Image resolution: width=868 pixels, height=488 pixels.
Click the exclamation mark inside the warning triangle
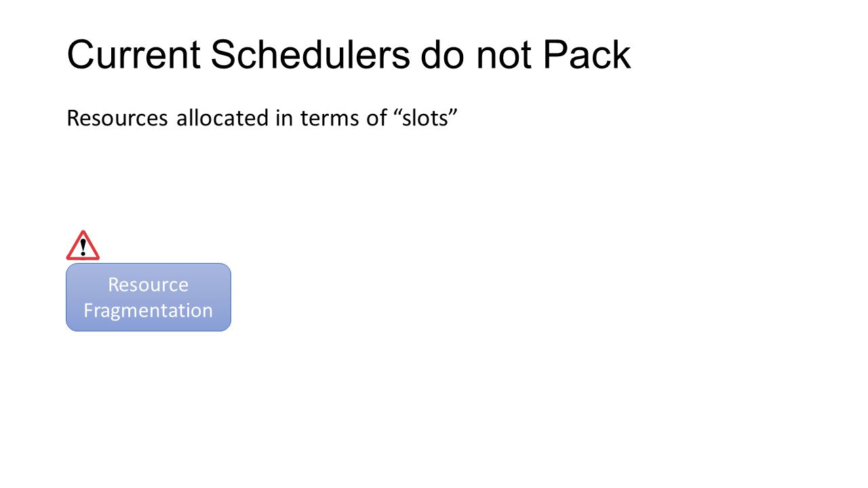[83, 246]
